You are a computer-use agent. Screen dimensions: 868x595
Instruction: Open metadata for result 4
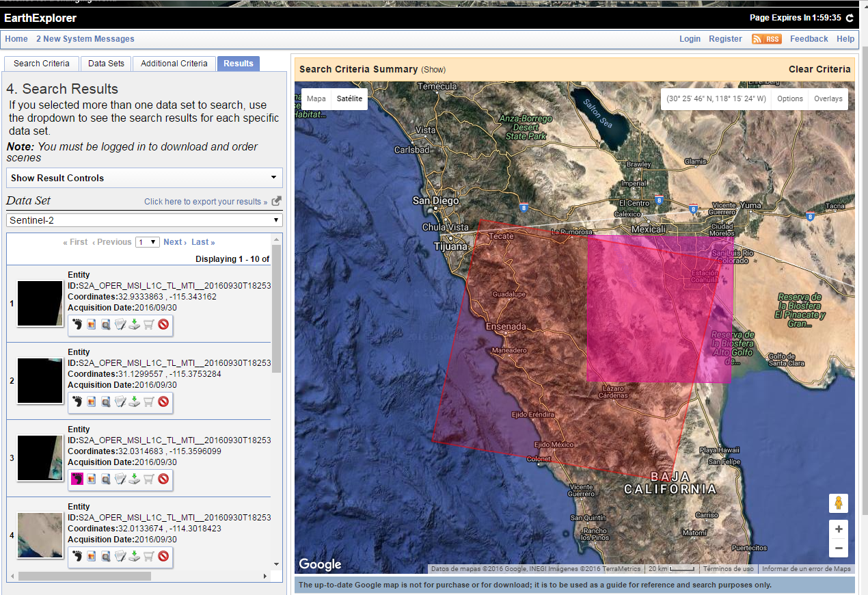(120, 557)
